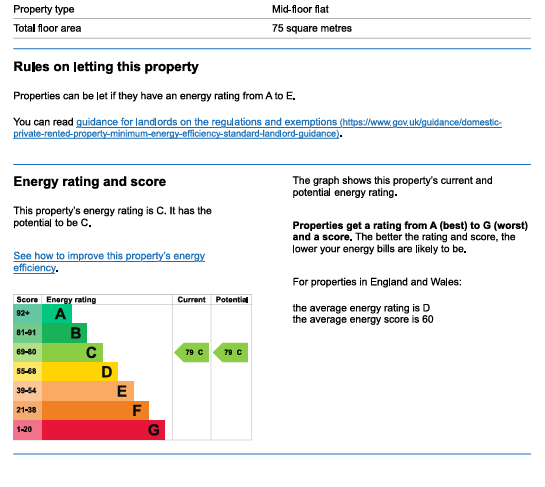Click the 'Energy rating and score' heading
545x487 pixels.
point(90,181)
